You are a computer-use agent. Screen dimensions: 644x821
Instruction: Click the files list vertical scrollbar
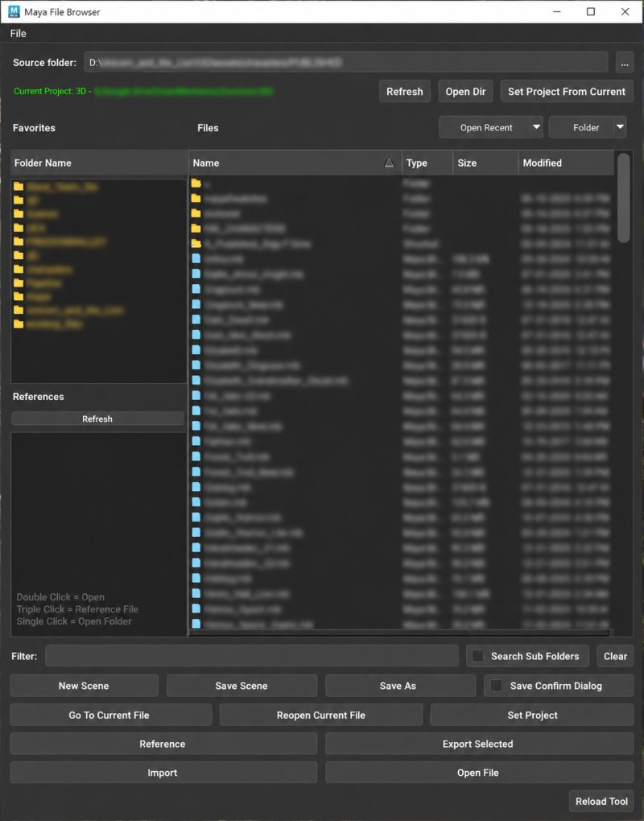click(623, 198)
